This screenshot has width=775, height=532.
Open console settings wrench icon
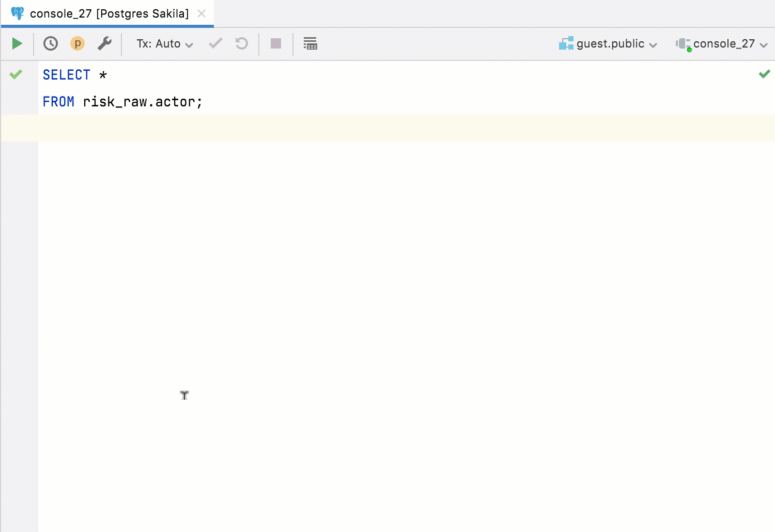tap(104, 43)
